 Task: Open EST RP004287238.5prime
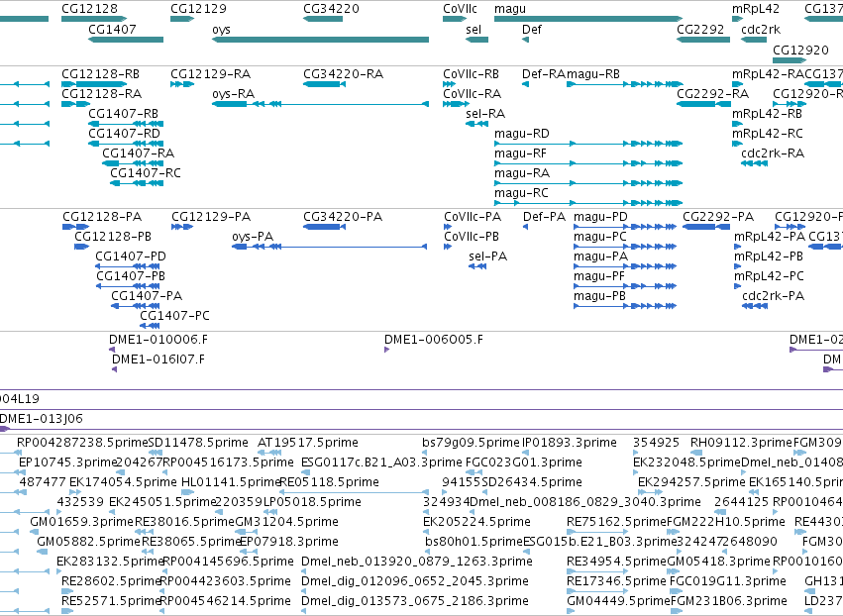(82, 443)
